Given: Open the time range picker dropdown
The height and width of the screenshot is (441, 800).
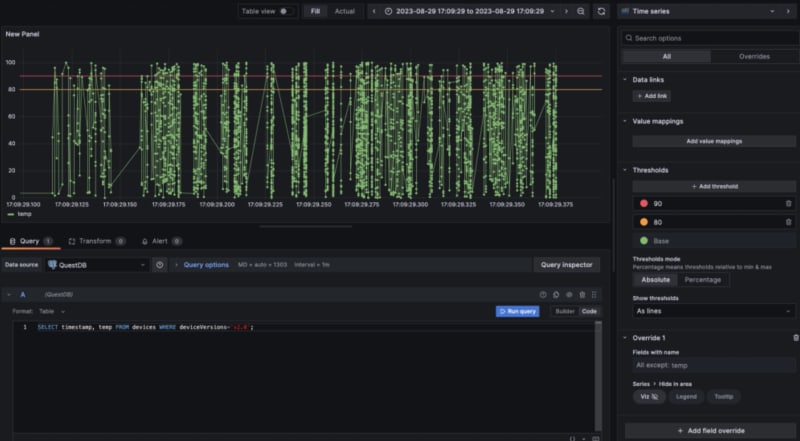Looking at the screenshot, I should coord(469,11).
